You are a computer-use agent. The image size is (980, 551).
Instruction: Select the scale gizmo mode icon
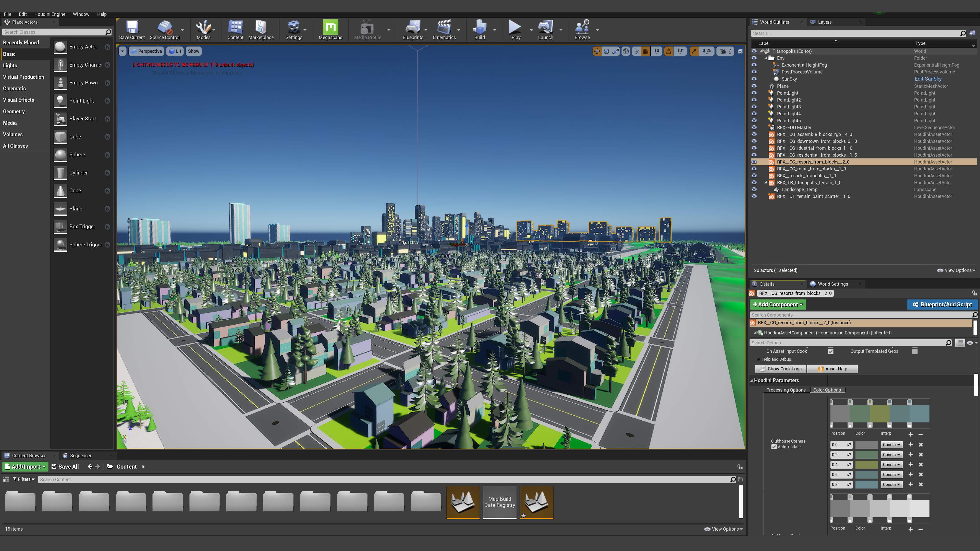[616, 51]
